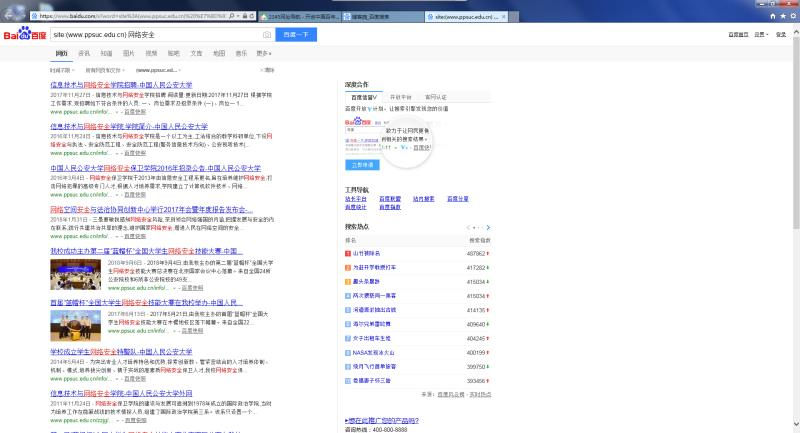This screenshot has height=433, width=800.
Task: Open the 所有网页和文件 file type dropdown
Action: click(x=105, y=70)
